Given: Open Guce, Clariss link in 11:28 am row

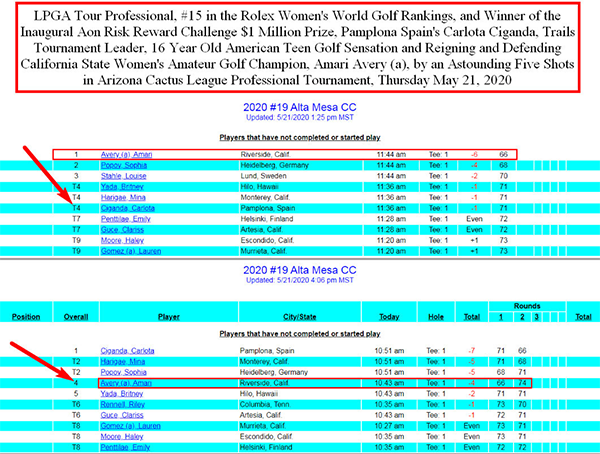Looking at the screenshot, I should tap(122, 229).
